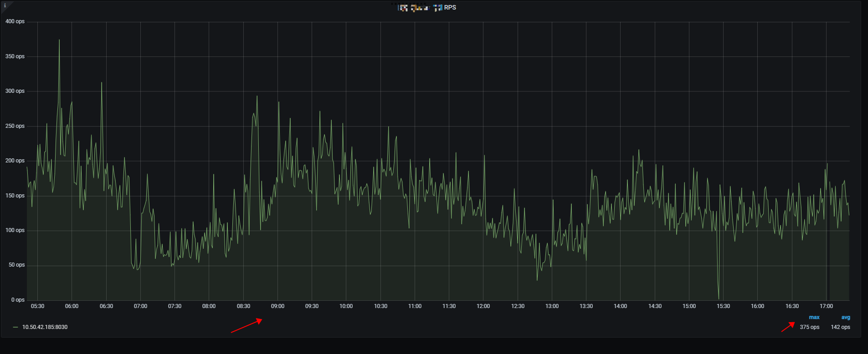This screenshot has width=868, height=354.
Task: Click the 09:00 time axis label
Action: 277,306
